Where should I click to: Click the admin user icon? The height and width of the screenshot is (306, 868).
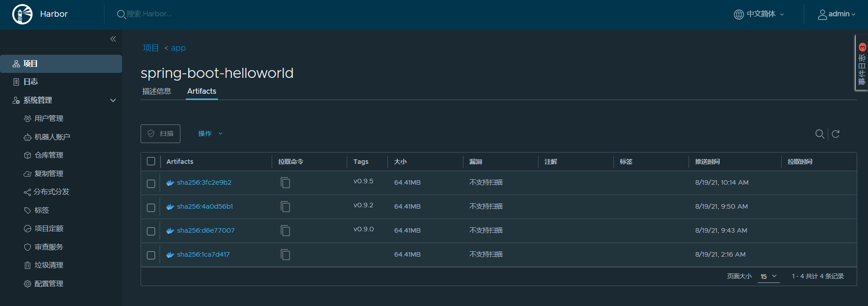pyautogui.click(x=822, y=14)
